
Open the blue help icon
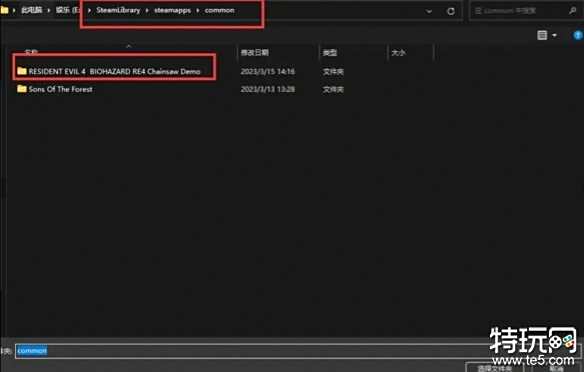(x=578, y=35)
